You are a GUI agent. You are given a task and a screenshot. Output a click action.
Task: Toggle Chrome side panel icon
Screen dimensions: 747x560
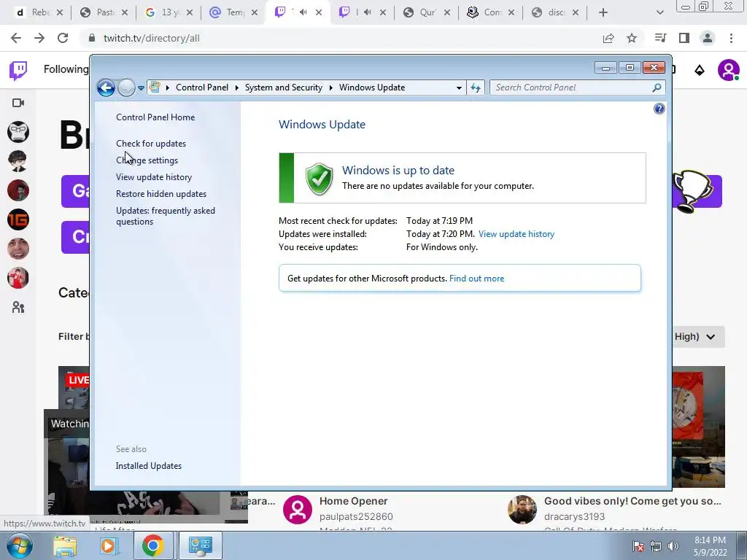(684, 38)
